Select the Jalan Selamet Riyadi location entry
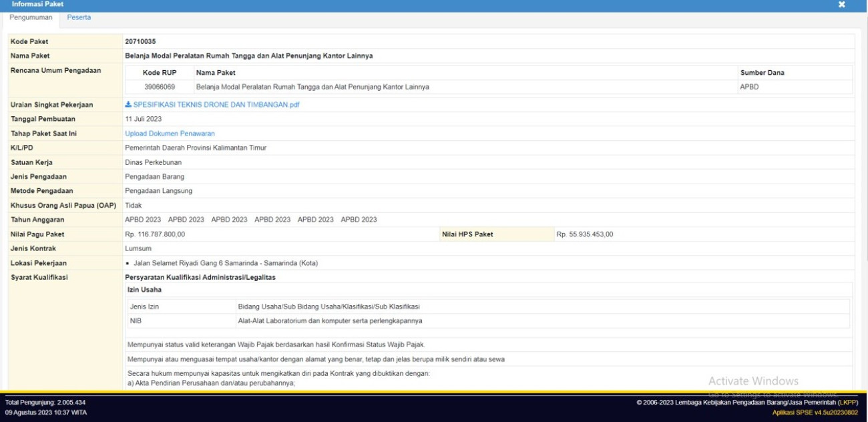Image resolution: width=868 pixels, height=422 pixels. 226,263
